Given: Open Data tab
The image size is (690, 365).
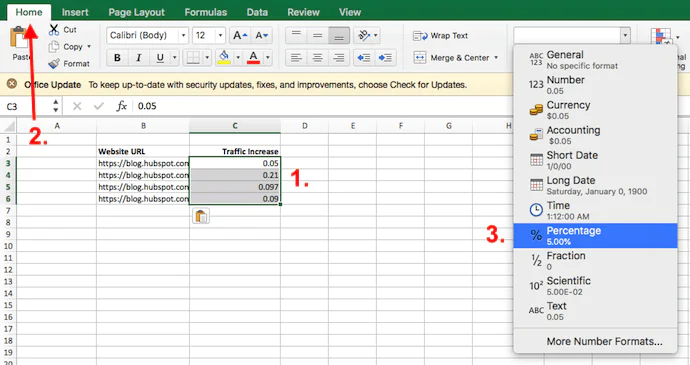Looking at the screenshot, I should click(x=257, y=12).
